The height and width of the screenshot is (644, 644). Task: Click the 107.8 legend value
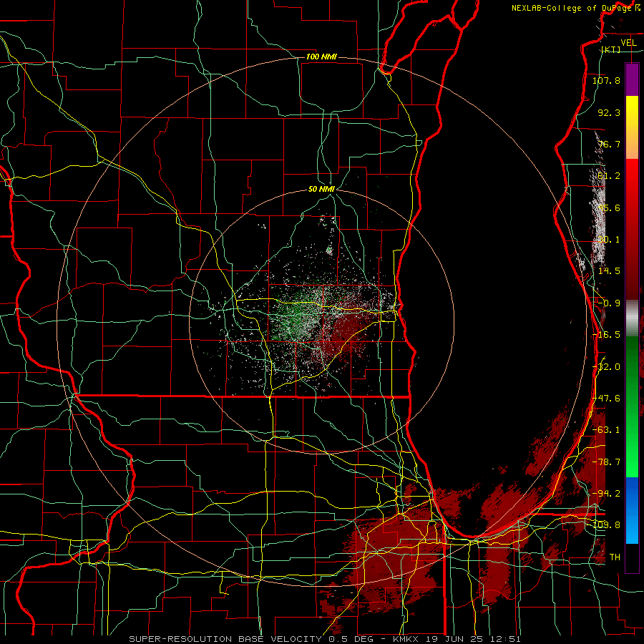tap(606, 80)
